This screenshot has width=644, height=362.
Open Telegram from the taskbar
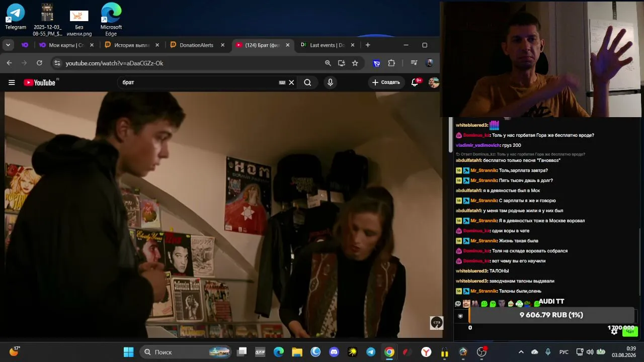coord(371,352)
